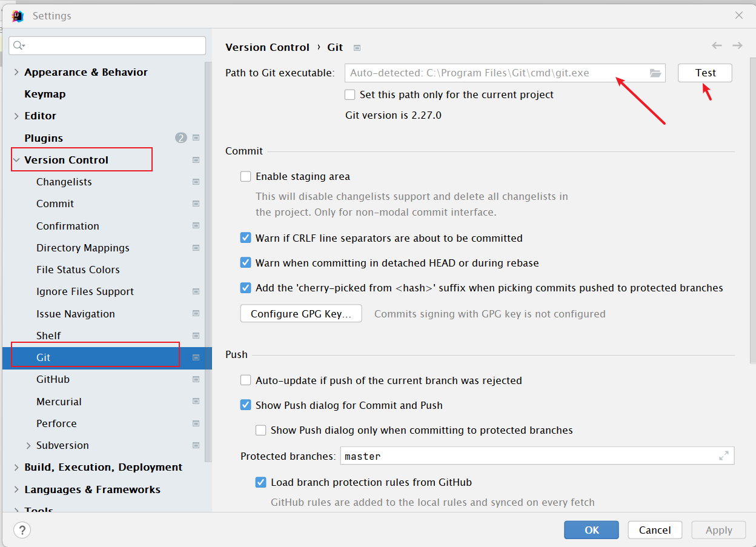Toggle the Enable staging area checkbox
This screenshot has height=547, width=756.
[x=245, y=176]
